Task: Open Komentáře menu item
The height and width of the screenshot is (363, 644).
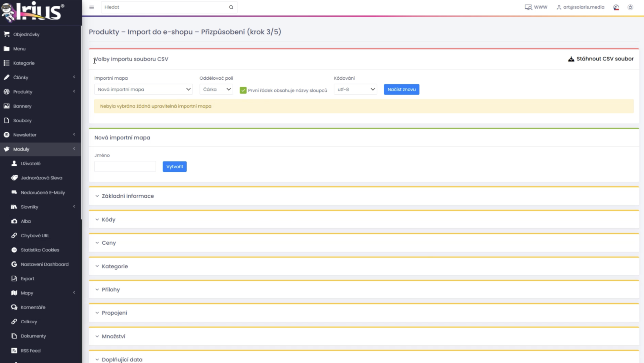Action: pos(41,307)
